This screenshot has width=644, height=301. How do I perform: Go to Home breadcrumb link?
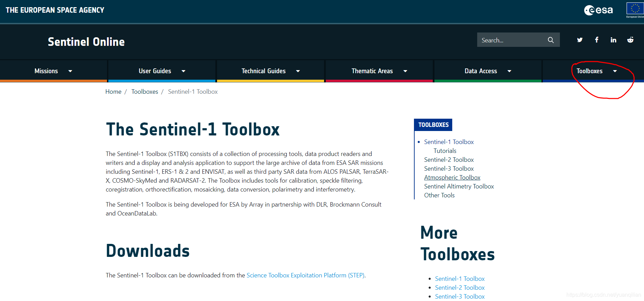click(x=113, y=92)
